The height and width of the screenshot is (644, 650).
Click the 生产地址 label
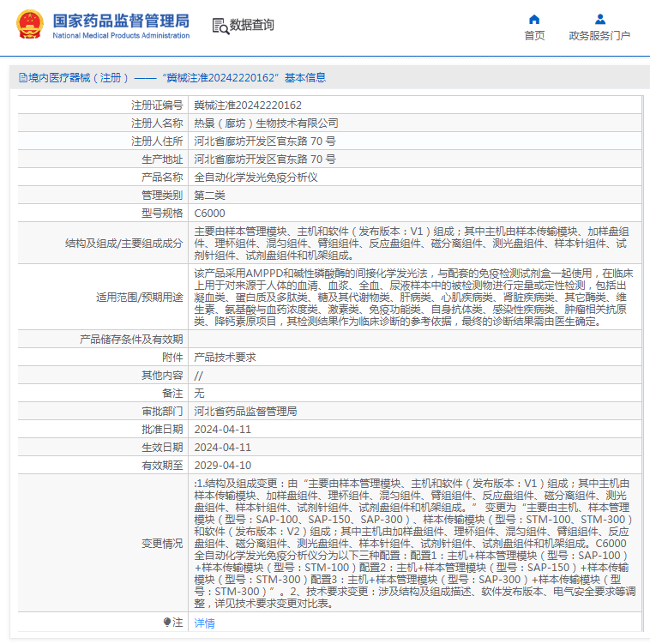(x=162, y=159)
